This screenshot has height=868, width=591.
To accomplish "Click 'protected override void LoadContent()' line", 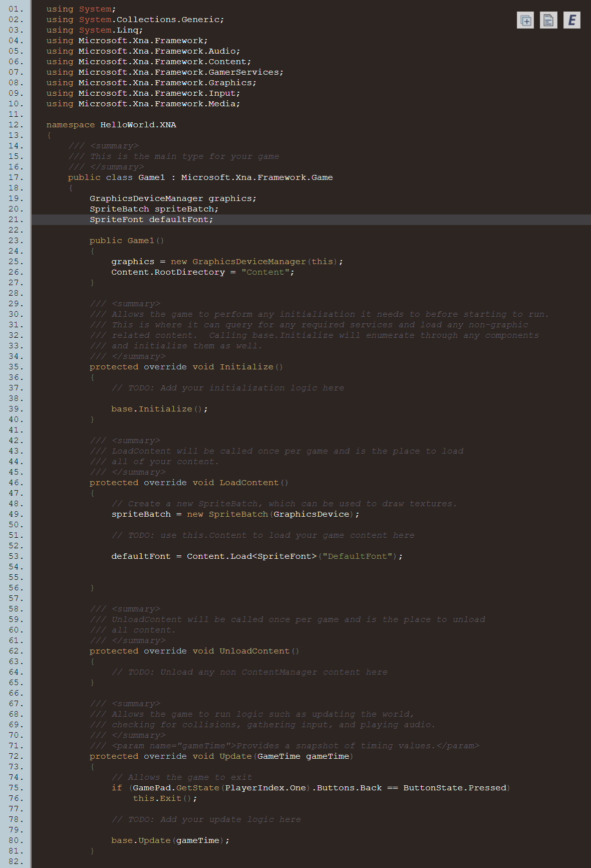I will 189,483.
